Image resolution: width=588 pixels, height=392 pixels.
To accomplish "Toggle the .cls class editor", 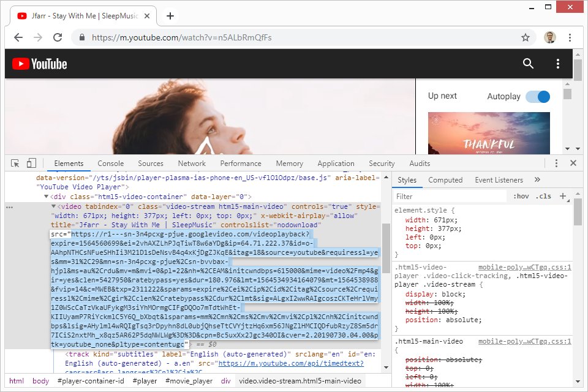I will click(543, 197).
